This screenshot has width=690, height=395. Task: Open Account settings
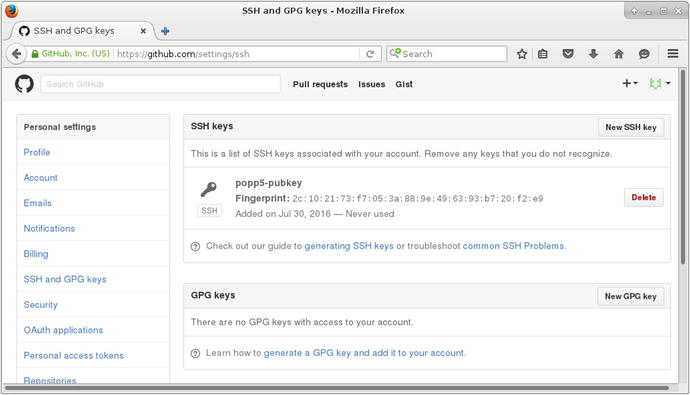tap(40, 178)
